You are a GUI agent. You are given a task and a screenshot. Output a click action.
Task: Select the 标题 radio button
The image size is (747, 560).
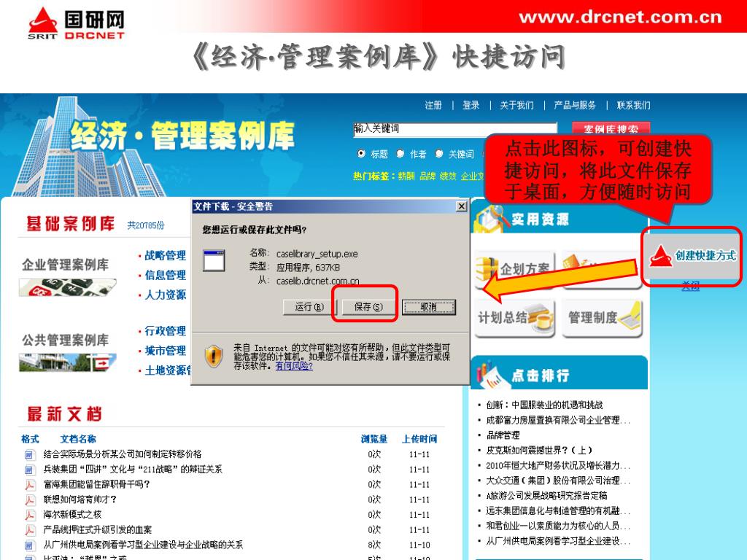click(361, 153)
